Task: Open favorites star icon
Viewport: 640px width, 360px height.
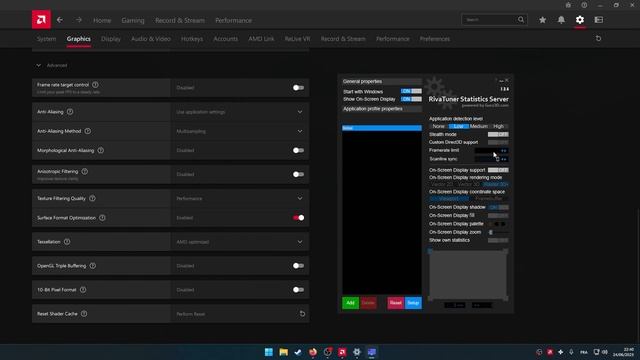Action: click(542, 20)
